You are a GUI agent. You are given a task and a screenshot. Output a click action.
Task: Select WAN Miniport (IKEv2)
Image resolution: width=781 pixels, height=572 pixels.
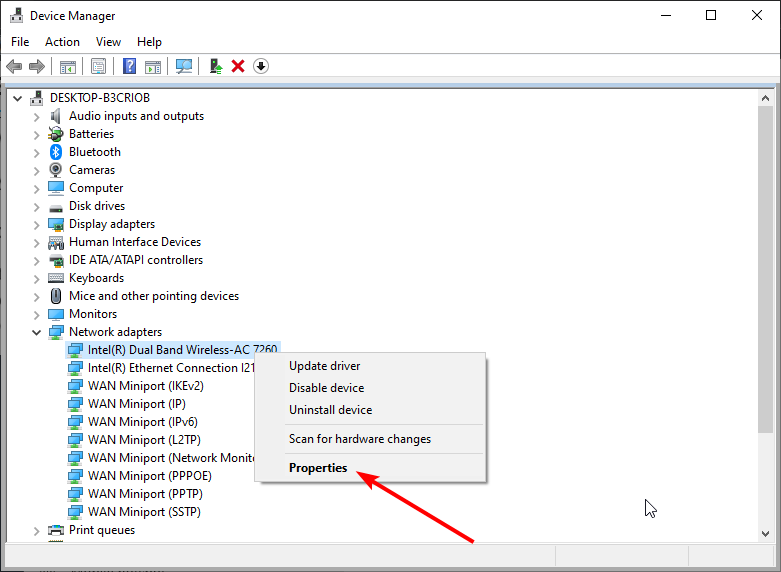pyautogui.click(x=145, y=386)
